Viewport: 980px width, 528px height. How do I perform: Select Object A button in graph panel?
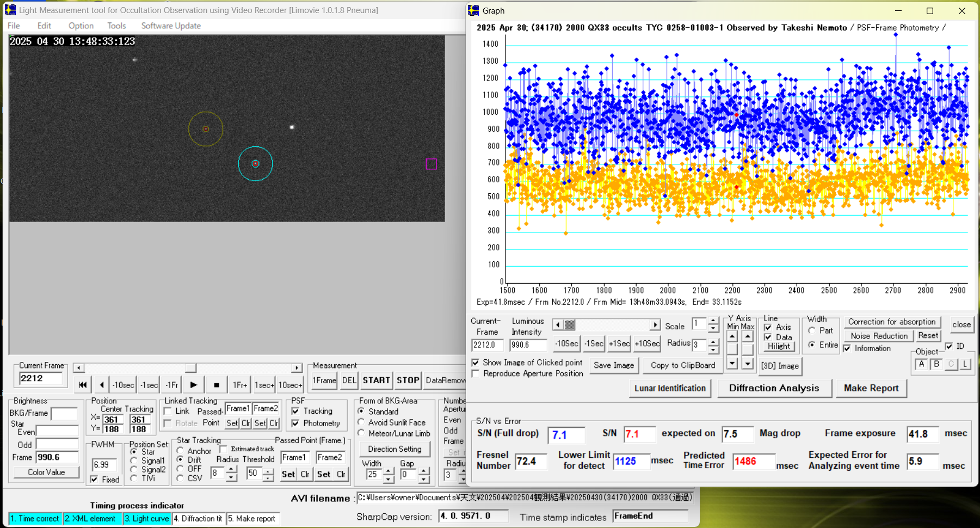tap(921, 364)
